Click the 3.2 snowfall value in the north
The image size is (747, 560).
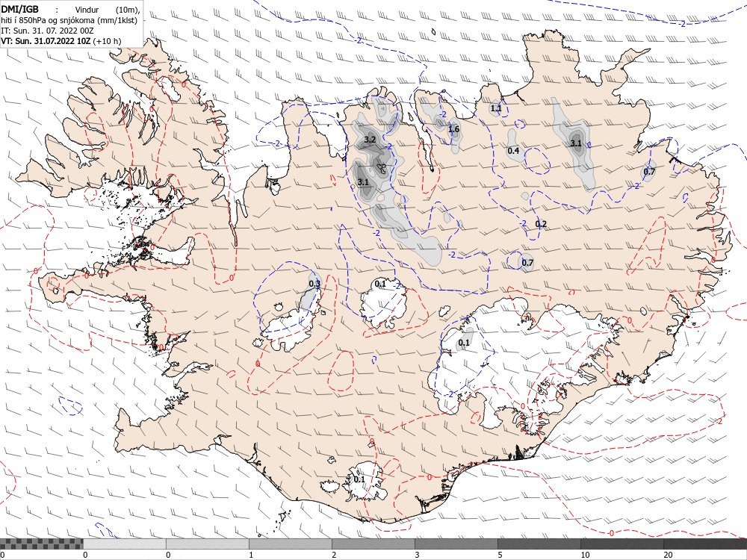[370, 140]
